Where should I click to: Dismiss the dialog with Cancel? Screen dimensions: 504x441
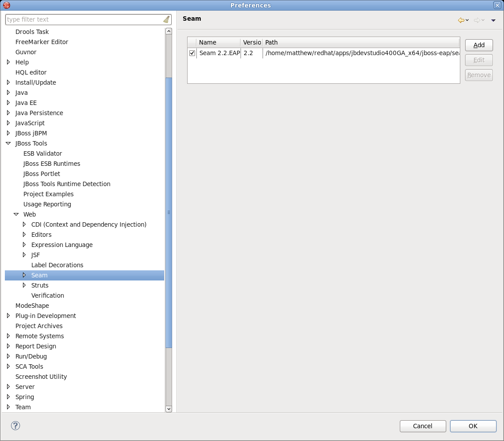[x=422, y=426]
